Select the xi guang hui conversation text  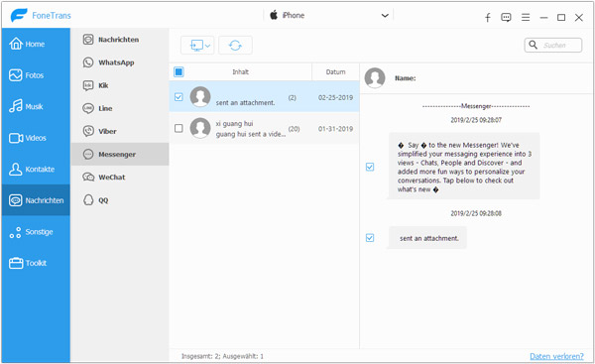pyautogui.click(x=251, y=129)
